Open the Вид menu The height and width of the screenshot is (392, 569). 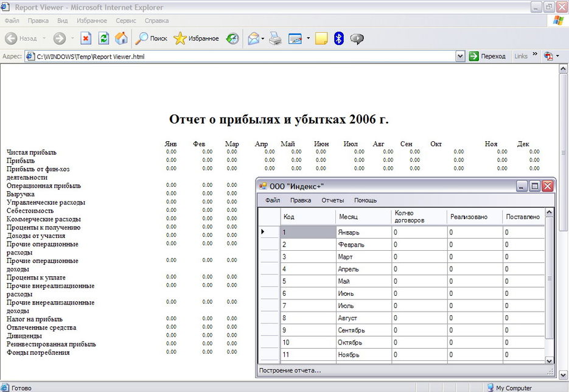click(63, 21)
